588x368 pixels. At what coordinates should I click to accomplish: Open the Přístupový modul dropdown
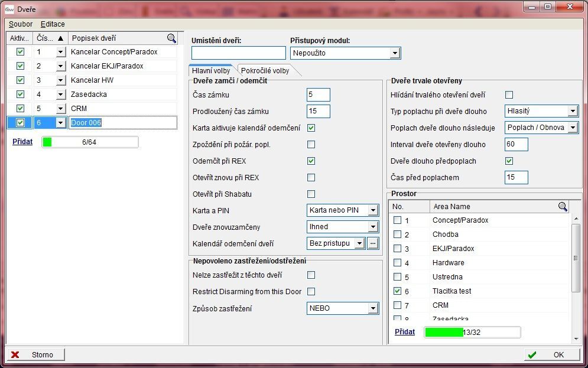click(x=395, y=53)
